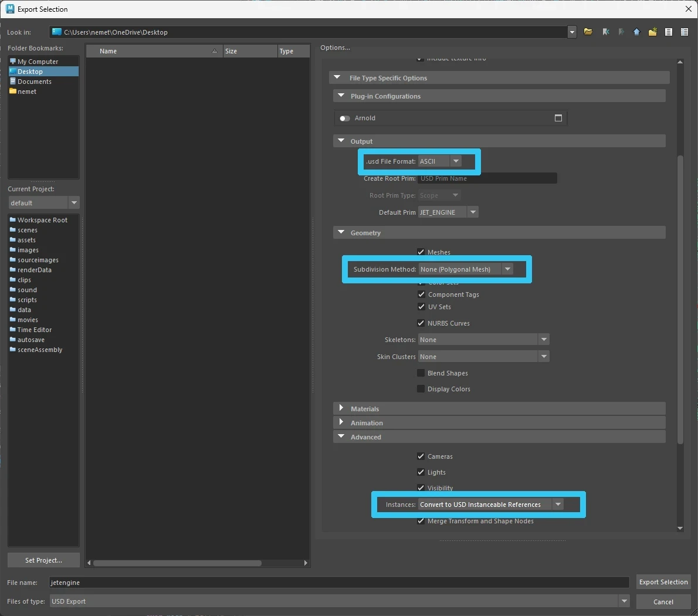
Task: Open the Current Project dropdown
Action: click(x=74, y=202)
